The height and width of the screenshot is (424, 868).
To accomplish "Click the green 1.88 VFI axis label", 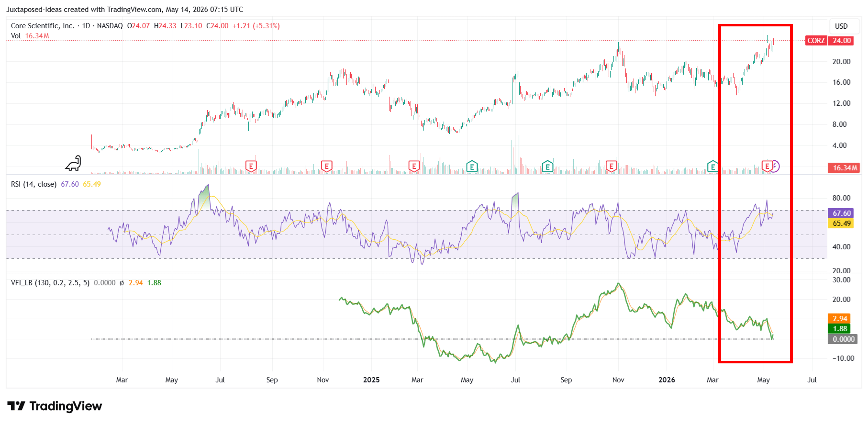I will pos(839,329).
